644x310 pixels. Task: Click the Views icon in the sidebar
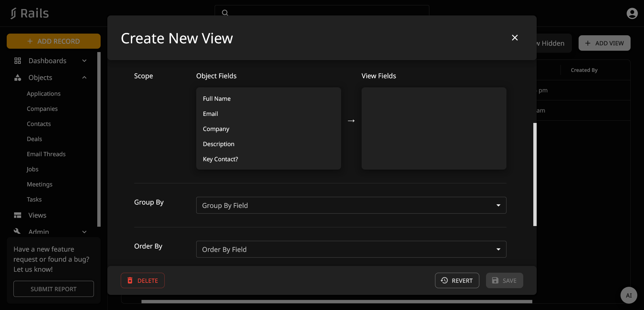[x=17, y=215]
